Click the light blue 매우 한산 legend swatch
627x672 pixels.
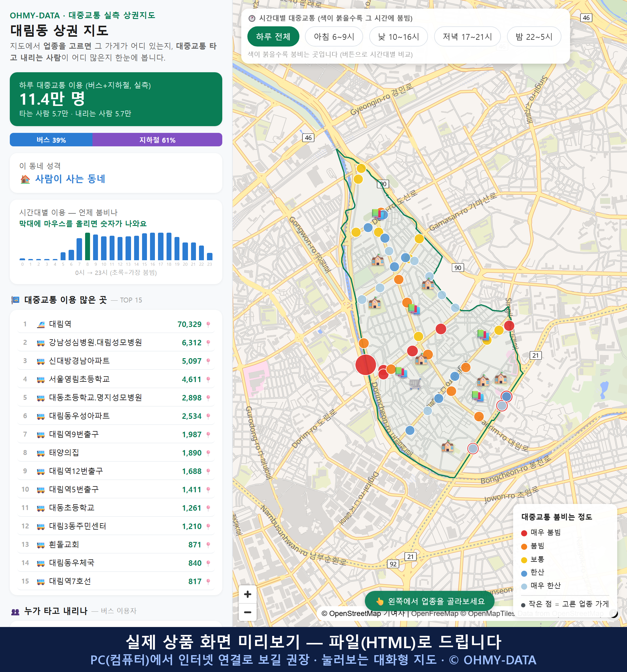tap(524, 587)
